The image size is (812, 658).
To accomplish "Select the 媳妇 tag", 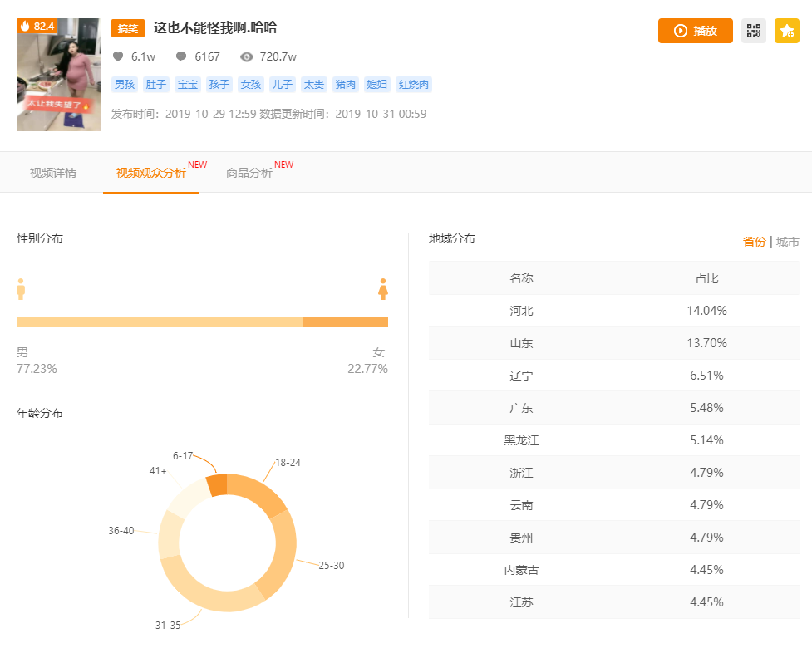I will (x=377, y=85).
